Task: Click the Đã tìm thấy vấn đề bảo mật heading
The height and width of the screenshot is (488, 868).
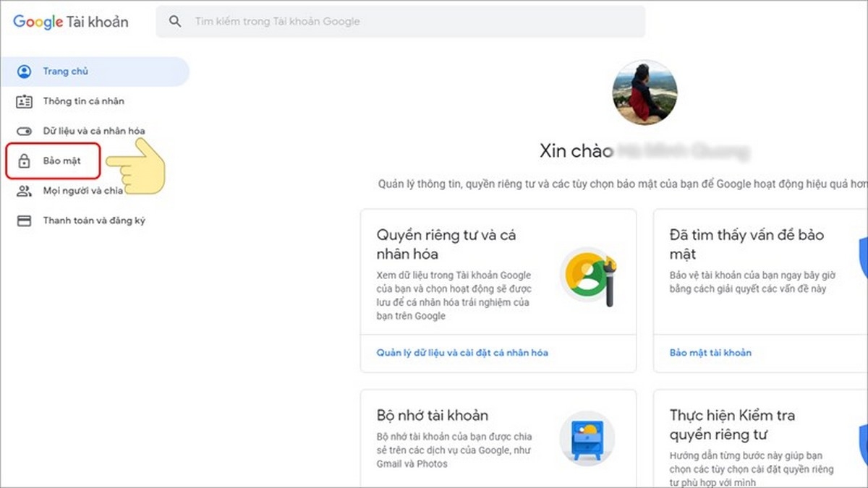Action: (746, 244)
